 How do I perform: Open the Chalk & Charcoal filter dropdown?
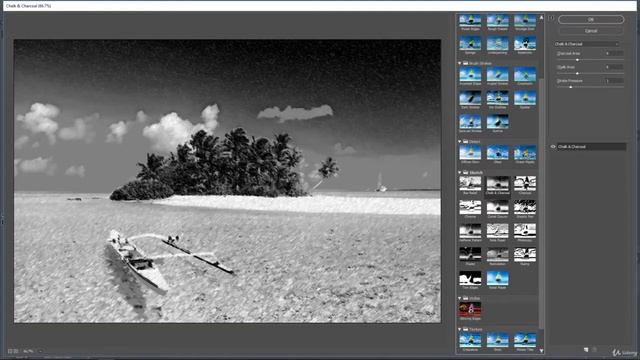click(x=587, y=44)
